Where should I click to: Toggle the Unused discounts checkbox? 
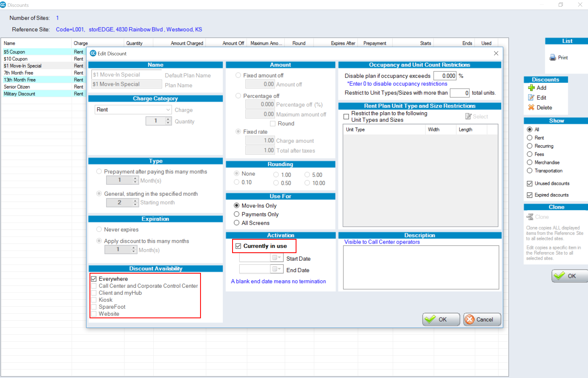click(530, 184)
